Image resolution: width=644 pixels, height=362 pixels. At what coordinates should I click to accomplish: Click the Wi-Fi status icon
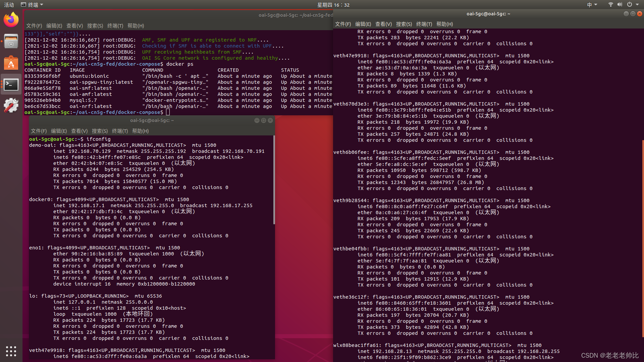pos(610,5)
